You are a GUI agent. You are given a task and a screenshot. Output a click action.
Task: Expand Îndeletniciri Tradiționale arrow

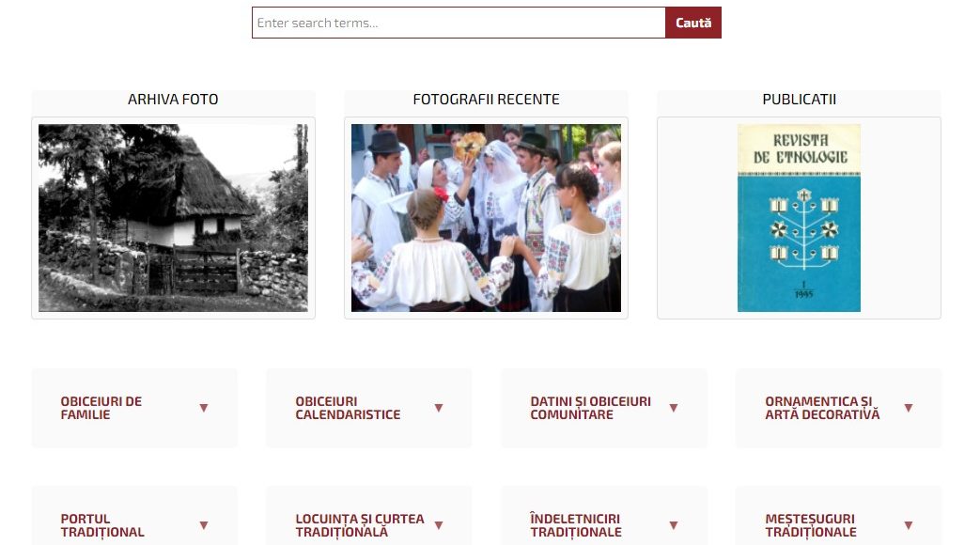(674, 525)
